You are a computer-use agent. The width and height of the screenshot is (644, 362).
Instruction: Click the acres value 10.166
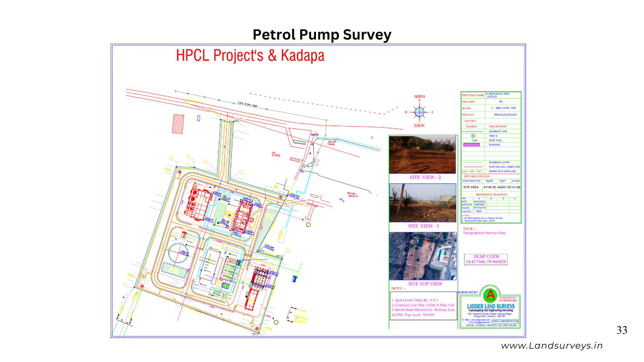[x=516, y=187]
